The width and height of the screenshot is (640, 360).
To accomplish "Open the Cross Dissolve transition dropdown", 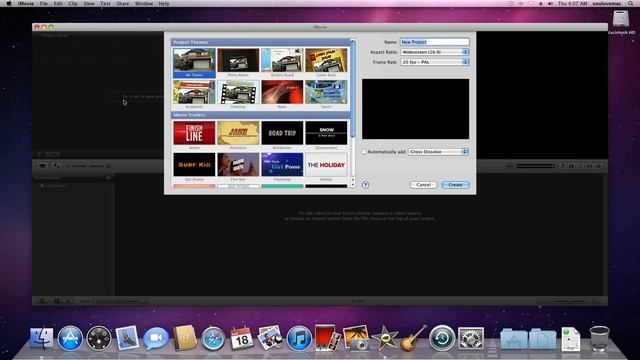I will point(438,152).
